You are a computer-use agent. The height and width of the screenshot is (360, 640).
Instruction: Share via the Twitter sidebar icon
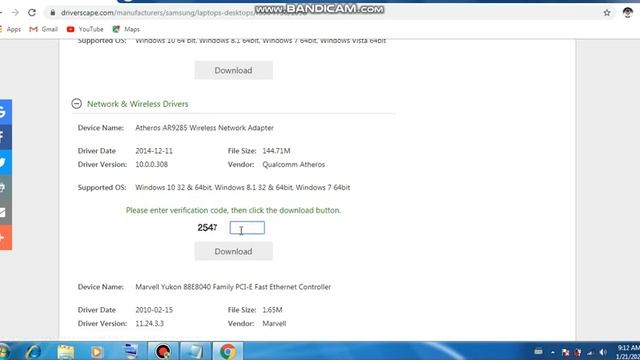pyautogui.click(x=5, y=162)
